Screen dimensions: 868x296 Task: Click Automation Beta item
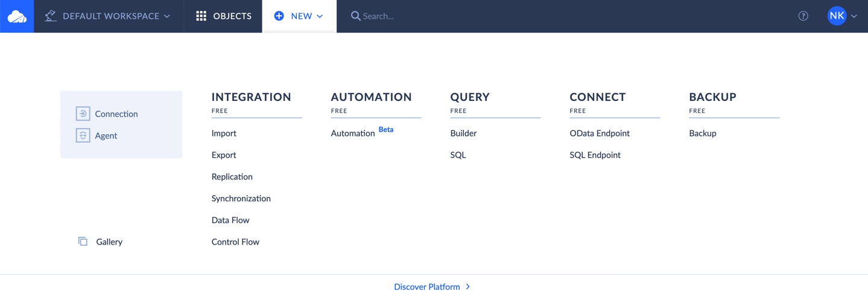362,132
